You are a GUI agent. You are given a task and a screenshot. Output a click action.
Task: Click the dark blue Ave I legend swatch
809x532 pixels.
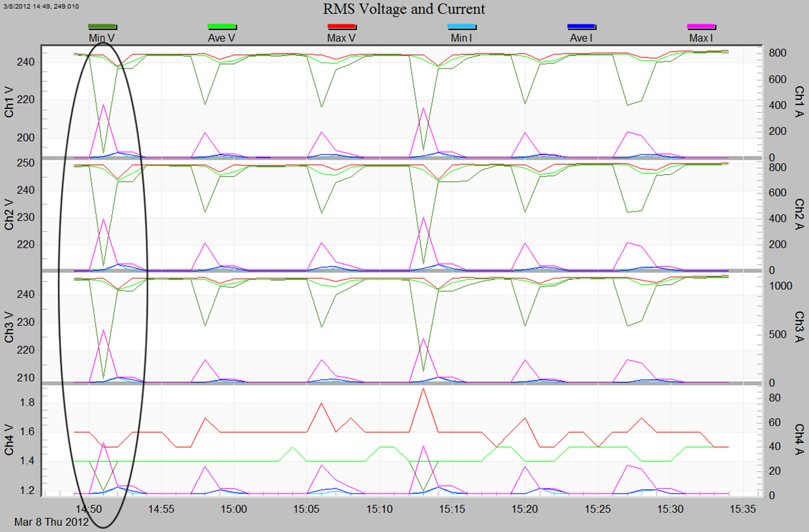(x=581, y=27)
